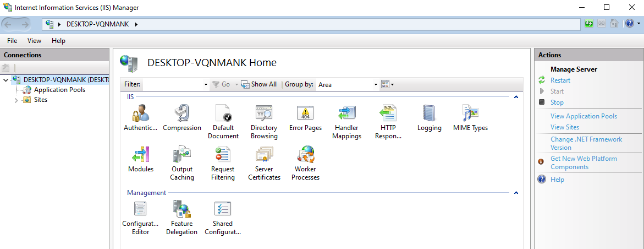
Task: Select Sites in Connections tree
Action: tap(41, 100)
